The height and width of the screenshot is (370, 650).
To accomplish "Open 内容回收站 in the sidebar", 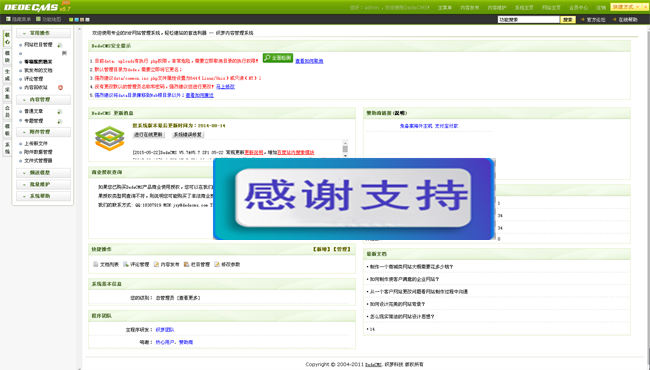I will tap(36, 87).
